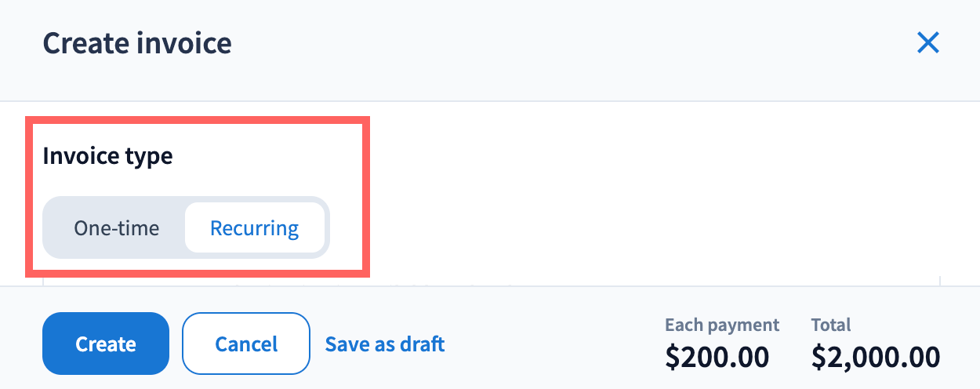The image size is (980, 389).
Task: Close the Create invoice dialog
Action: click(x=927, y=43)
